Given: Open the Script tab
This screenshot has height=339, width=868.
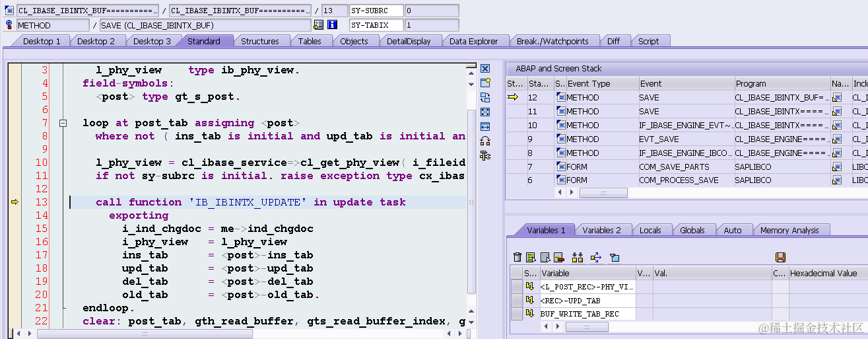Looking at the screenshot, I should pos(648,41).
